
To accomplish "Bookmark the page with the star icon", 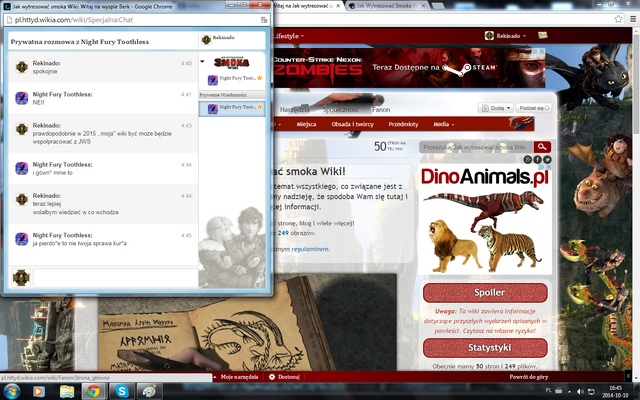I will pyautogui.click(x=618, y=19).
